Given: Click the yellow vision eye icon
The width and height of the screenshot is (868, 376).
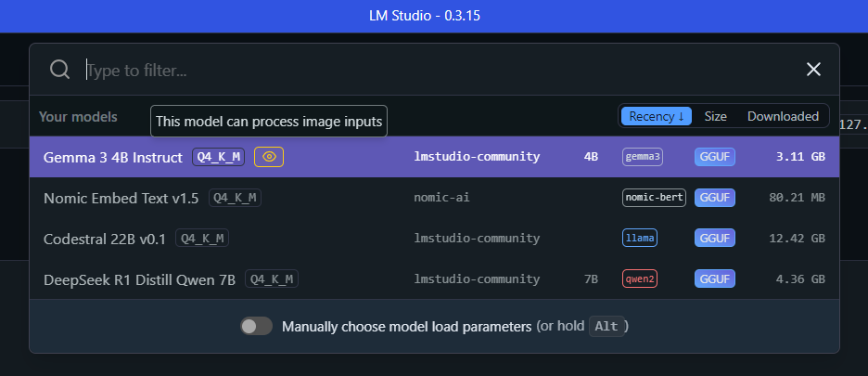Looking at the screenshot, I should tap(269, 157).
